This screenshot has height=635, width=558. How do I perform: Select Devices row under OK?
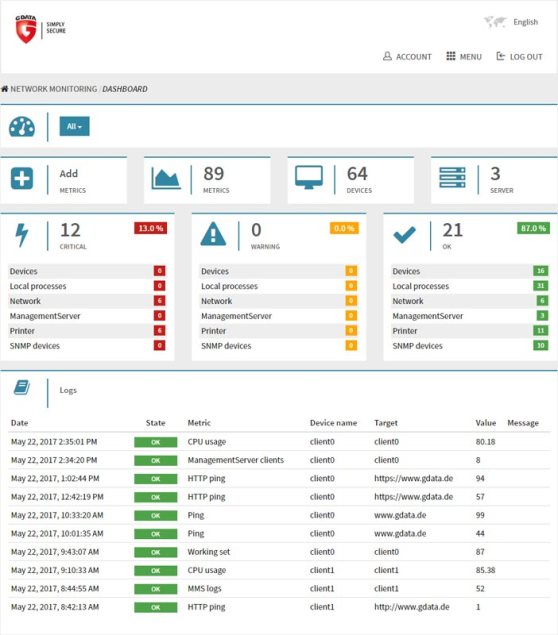point(470,271)
